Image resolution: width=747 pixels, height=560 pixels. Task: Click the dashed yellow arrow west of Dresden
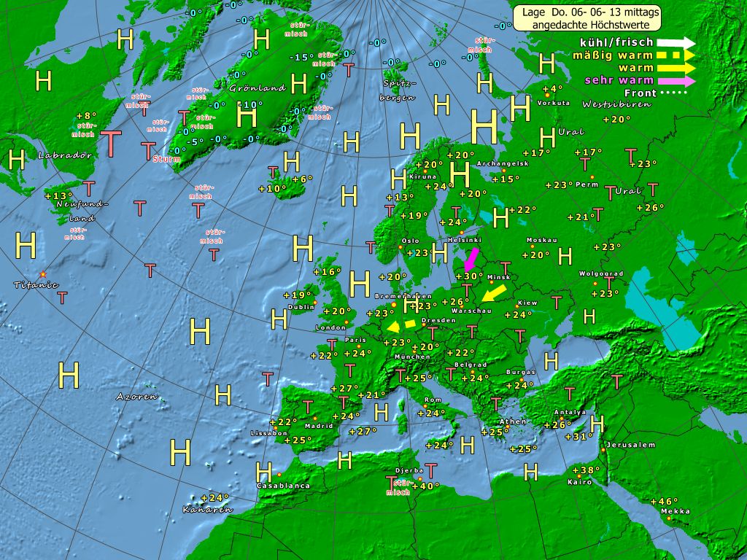(401, 326)
